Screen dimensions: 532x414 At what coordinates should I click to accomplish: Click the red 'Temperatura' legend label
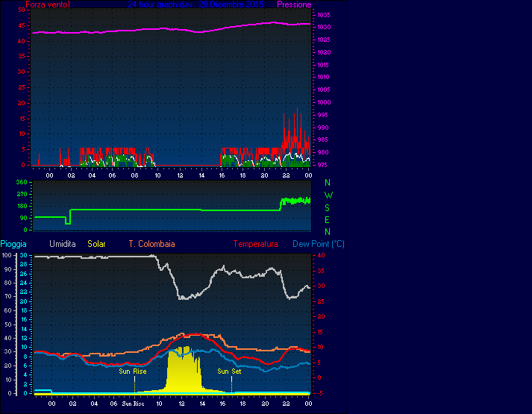255,244
